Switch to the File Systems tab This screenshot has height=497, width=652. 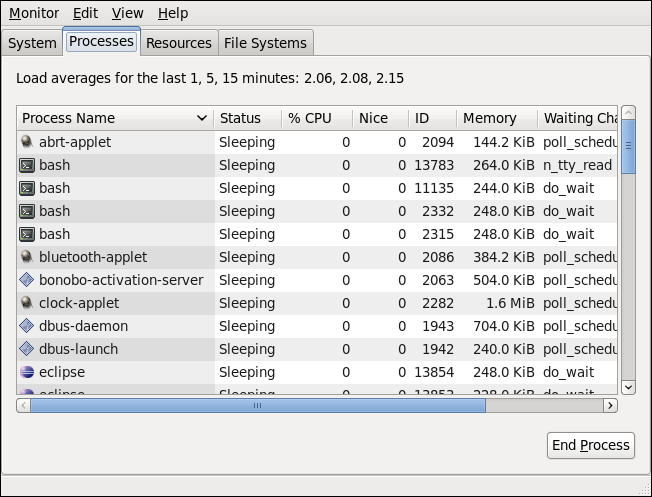pyautogui.click(x=266, y=43)
